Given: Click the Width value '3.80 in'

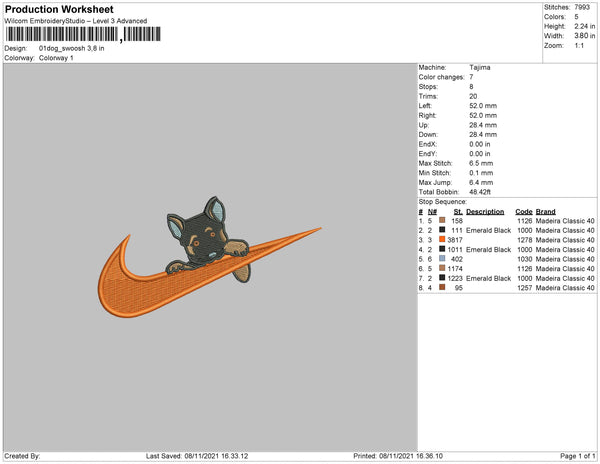Looking at the screenshot, I should [x=585, y=36].
